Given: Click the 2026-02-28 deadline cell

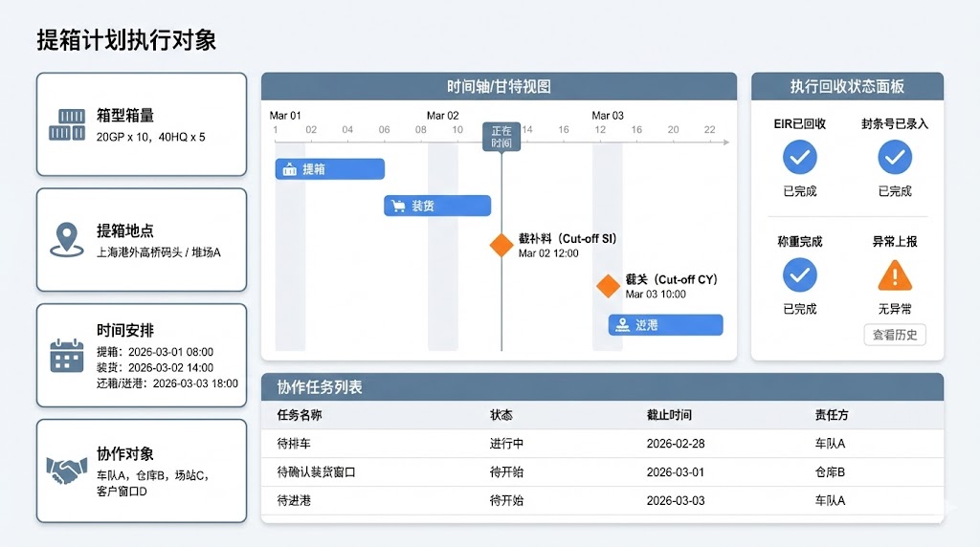Looking at the screenshot, I should point(676,444).
